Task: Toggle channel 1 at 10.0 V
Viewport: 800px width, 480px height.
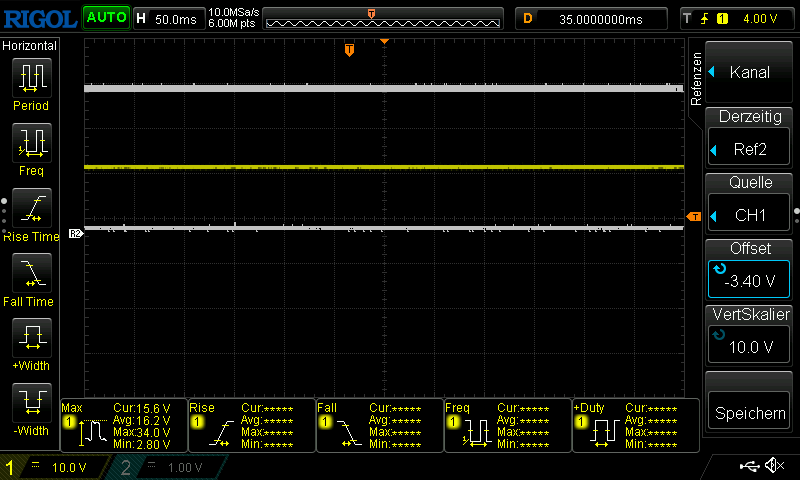Action: [58, 467]
